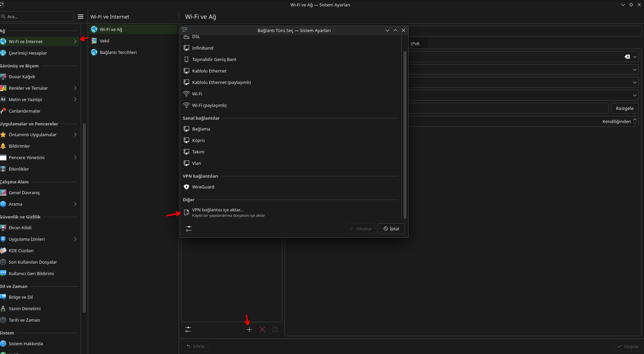Viewport: 644px width, 354px height.
Task: Open the IPv6 tab
Action: 415,43
